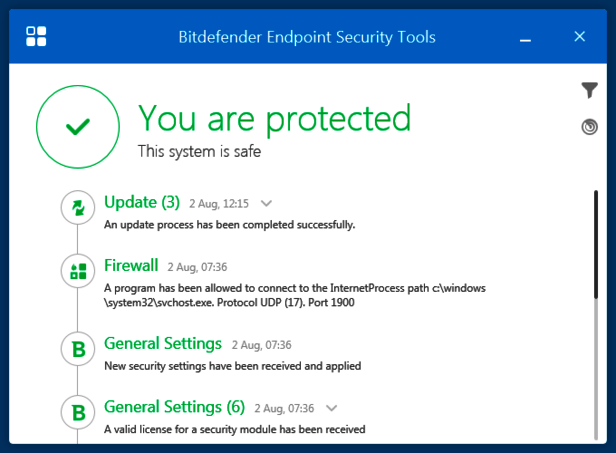Click the update completed successfully message
Viewport: 616px width, 453px height.
pos(230,225)
